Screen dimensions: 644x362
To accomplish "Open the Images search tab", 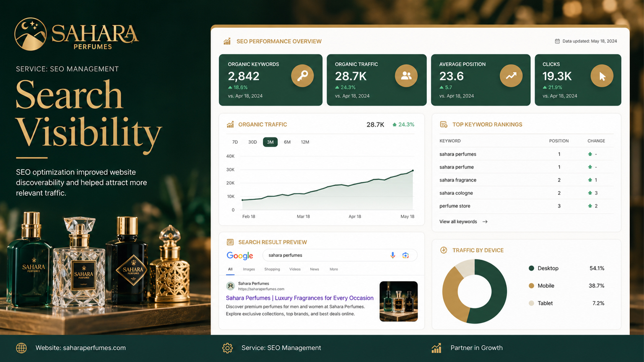I will pos(249,269).
